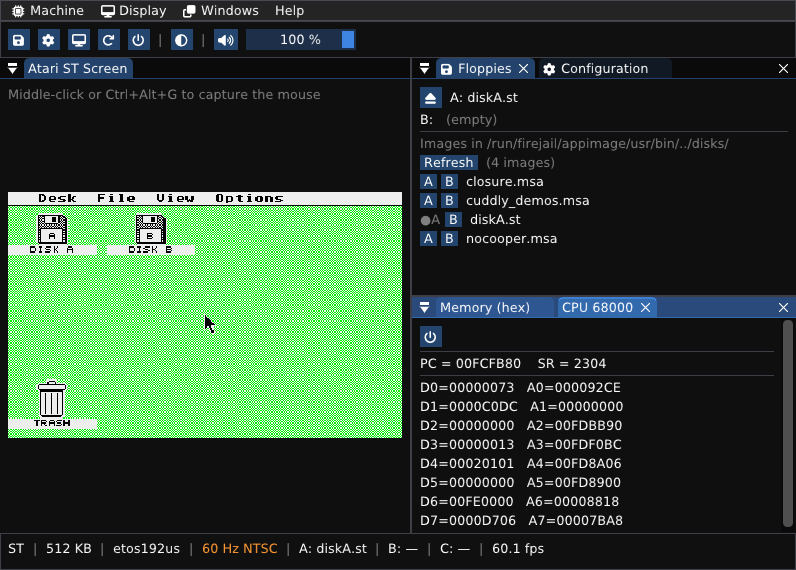Click the A7=00007BA8 register

pyautogui.click(x=575, y=521)
